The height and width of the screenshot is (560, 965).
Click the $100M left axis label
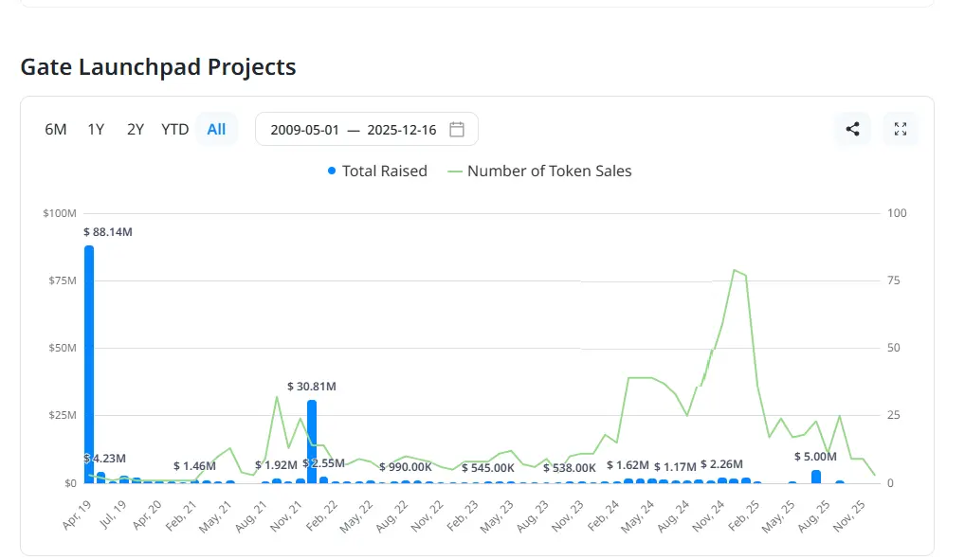pos(60,213)
